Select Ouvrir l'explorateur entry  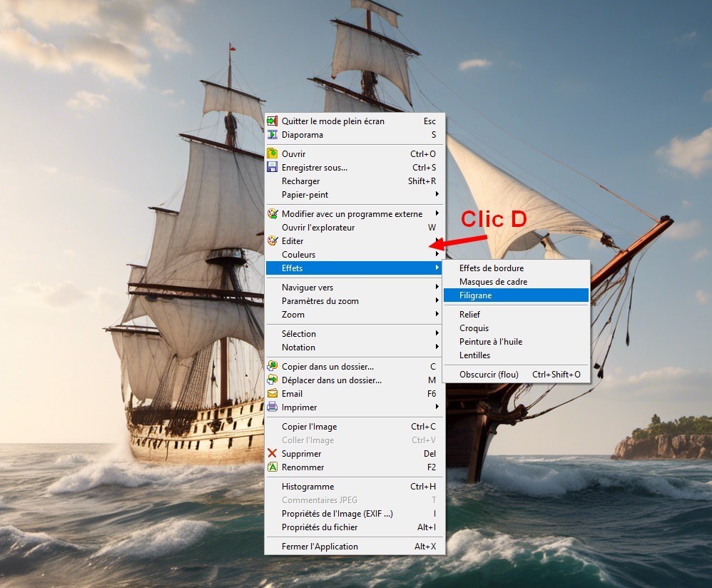(354, 228)
